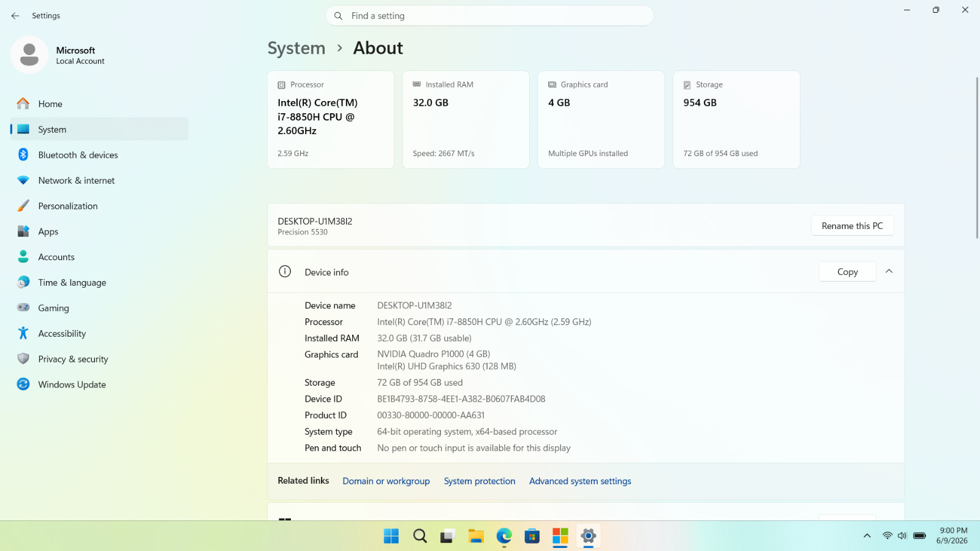Copy the device info
Viewport: 980px width, 551px height.
(x=848, y=272)
